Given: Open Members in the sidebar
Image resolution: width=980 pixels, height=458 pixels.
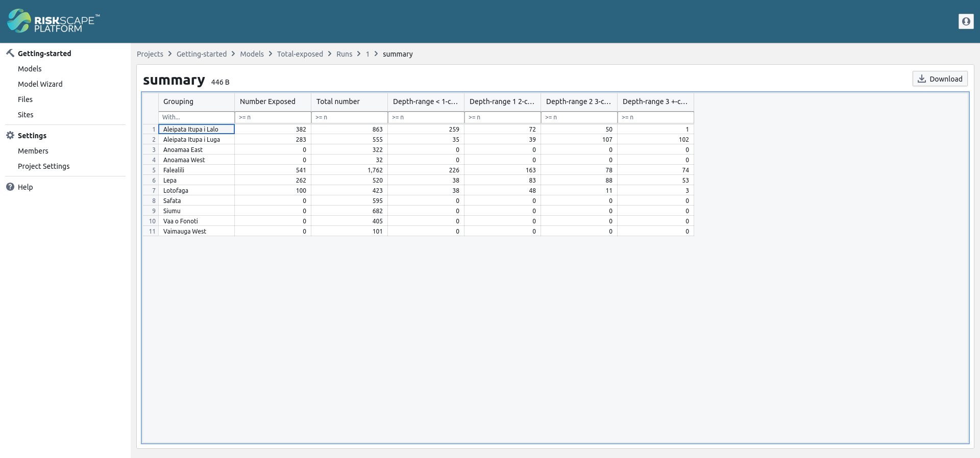Looking at the screenshot, I should [x=33, y=151].
